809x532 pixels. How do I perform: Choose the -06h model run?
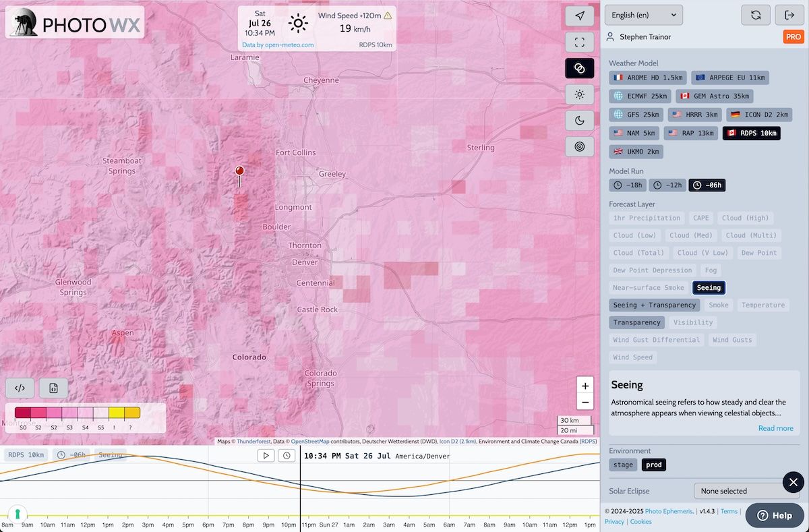pos(707,185)
